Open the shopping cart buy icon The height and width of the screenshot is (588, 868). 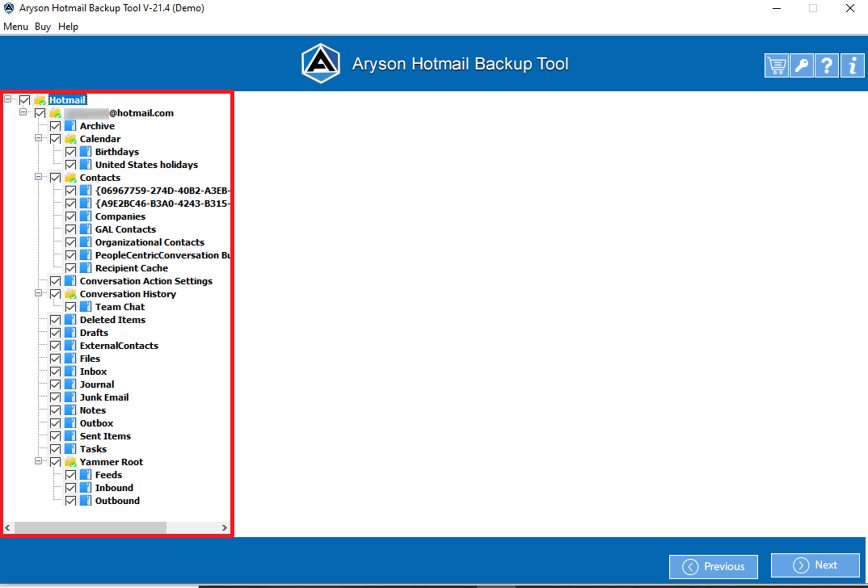(776, 65)
